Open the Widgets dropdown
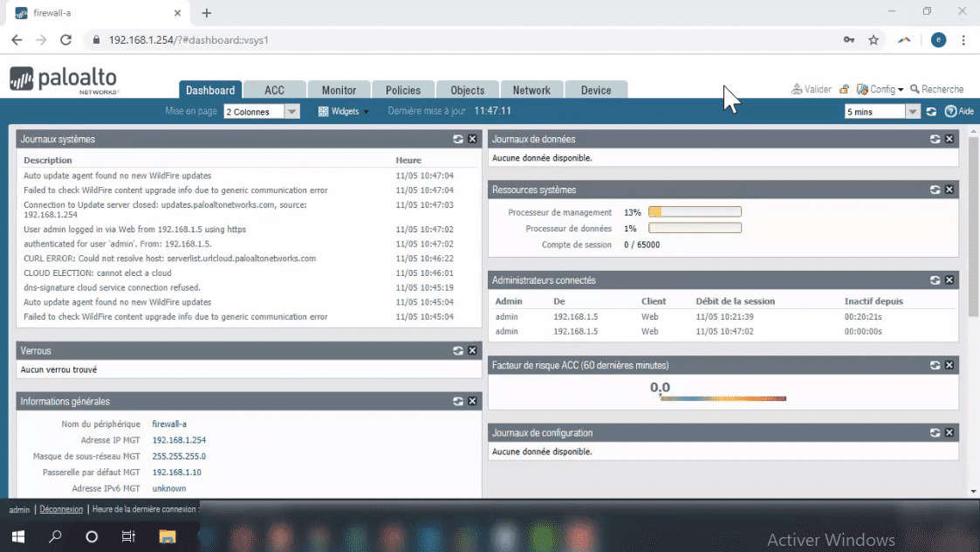Image resolution: width=980 pixels, height=552 pixels. [x=343, y=111]
